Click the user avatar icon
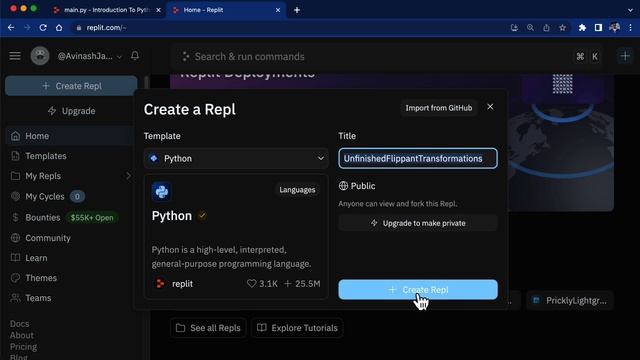This screenshot has height=360, width=640. [40, 56]
